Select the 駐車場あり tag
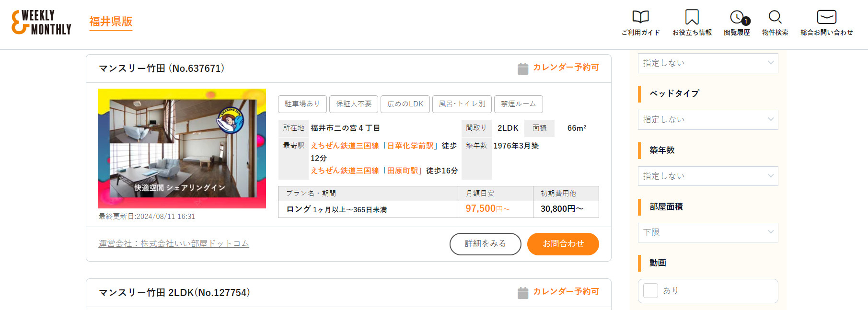This screenshot has height=310, width=868. click(x=302, y=104)
